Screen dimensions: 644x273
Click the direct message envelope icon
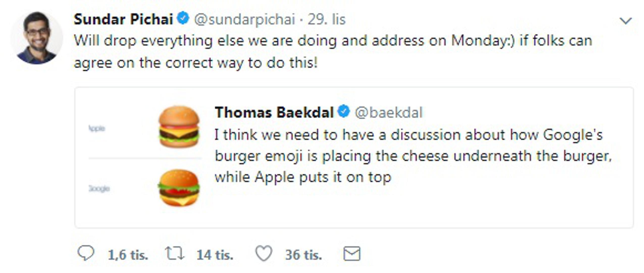pyautogui.click(x=352, y=254)
